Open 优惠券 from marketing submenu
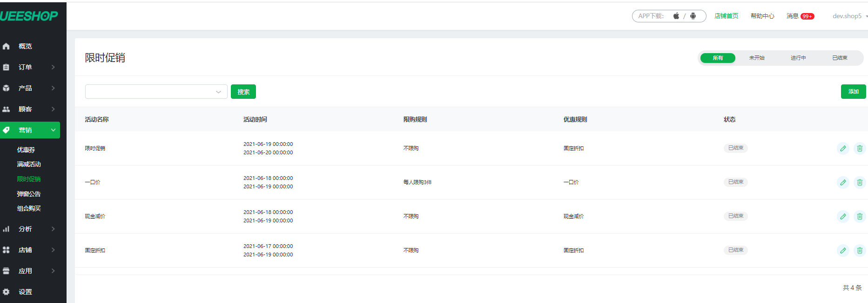 [x=26, y=150]
